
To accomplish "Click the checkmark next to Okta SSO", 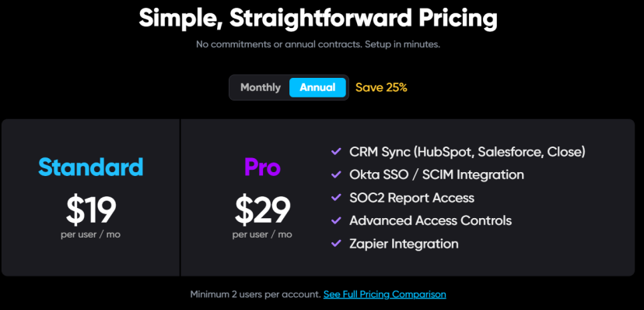I will tap(336, 174).
